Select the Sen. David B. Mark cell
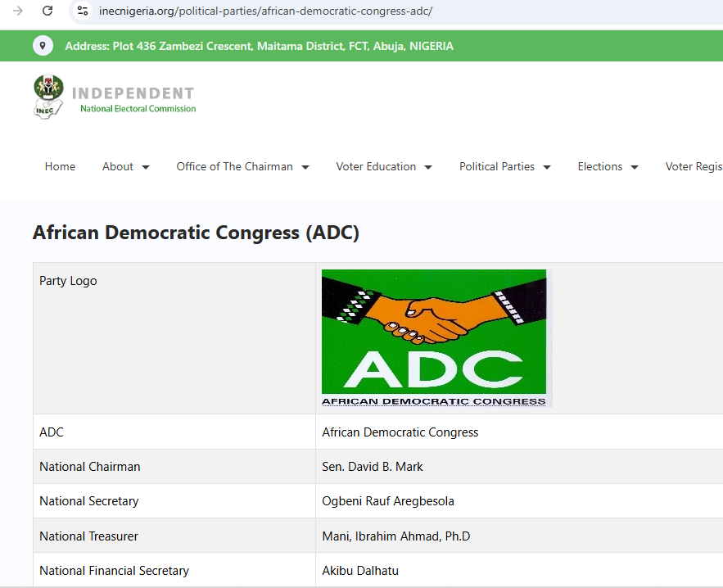This screenshot has height=588, width=723. coord(373,467)
